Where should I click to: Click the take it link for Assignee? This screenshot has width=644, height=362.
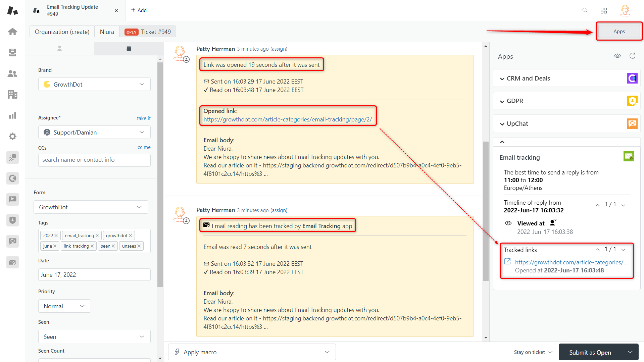(x=144, y=118)
